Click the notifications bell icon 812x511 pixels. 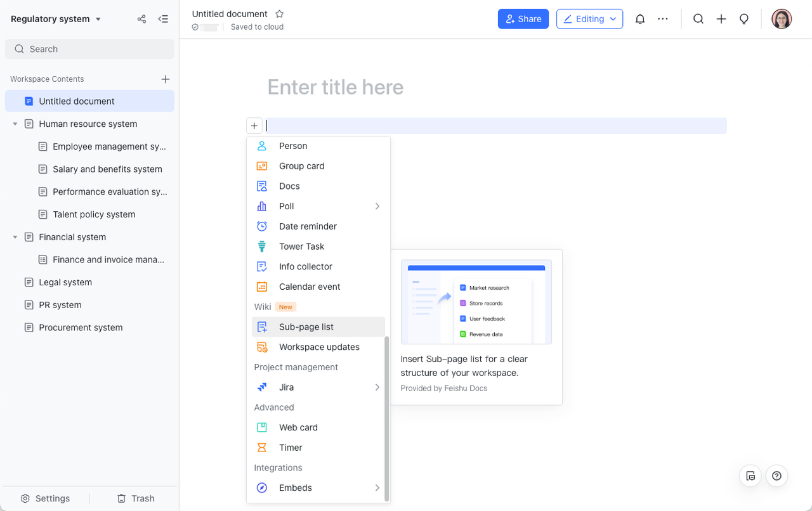pyautogui.click(x=640, y=19)
